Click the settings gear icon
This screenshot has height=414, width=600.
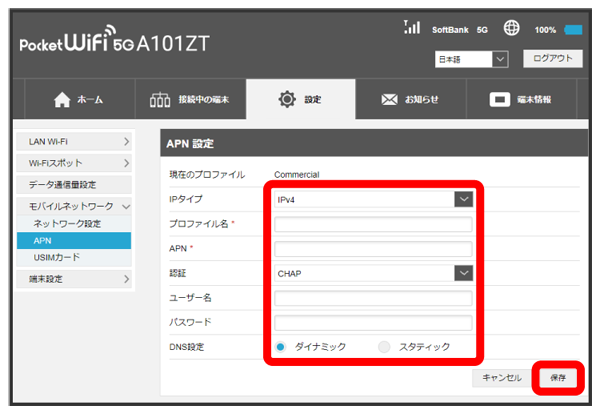[x=288, y=99]
